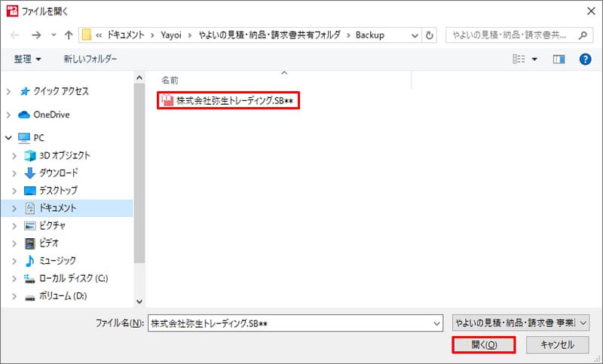Select デスクトップ folder
Screen dimensions: 603x364
point(58,190)
